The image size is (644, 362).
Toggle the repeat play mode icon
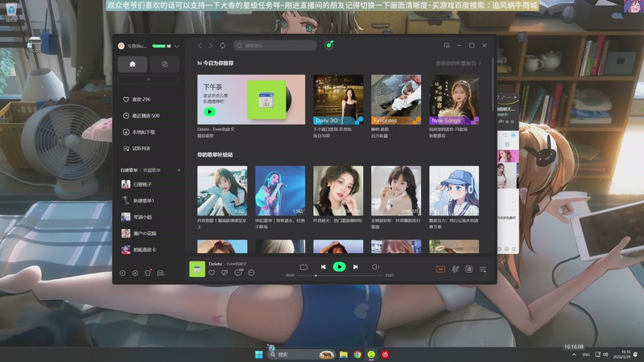[303, 267]
